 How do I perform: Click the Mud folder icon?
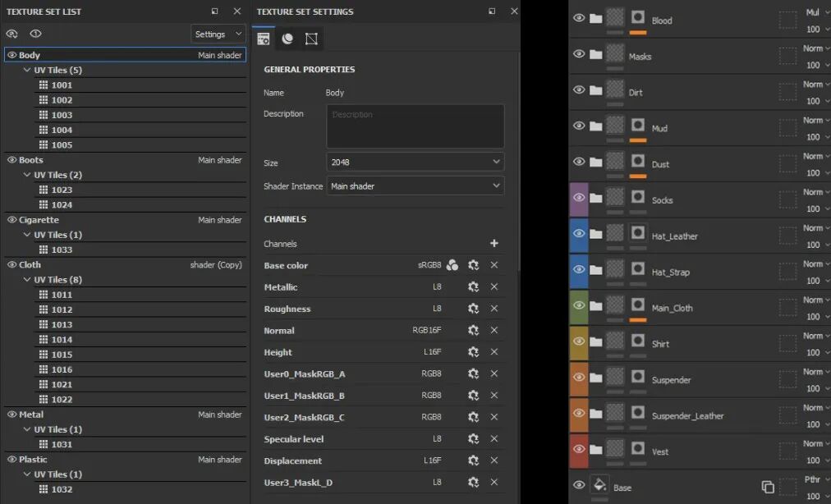coord(595,126)
